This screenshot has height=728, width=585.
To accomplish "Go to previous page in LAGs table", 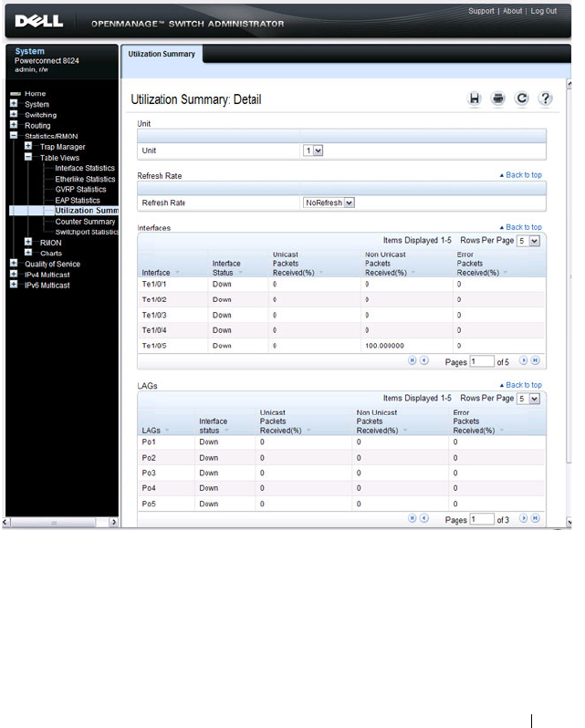I will (423, 518).
